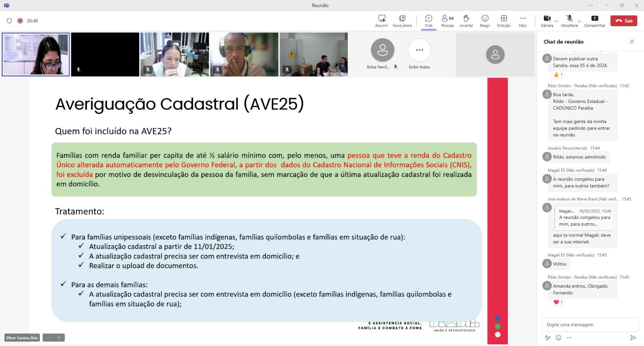Open the emoji picker in chat
This screenshot has height=346, width=644.
pyautogui.click(x=558, y=338)
